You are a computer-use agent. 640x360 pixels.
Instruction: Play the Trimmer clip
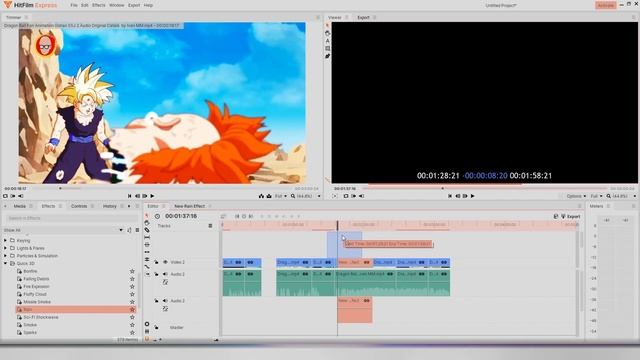point(152,196)
